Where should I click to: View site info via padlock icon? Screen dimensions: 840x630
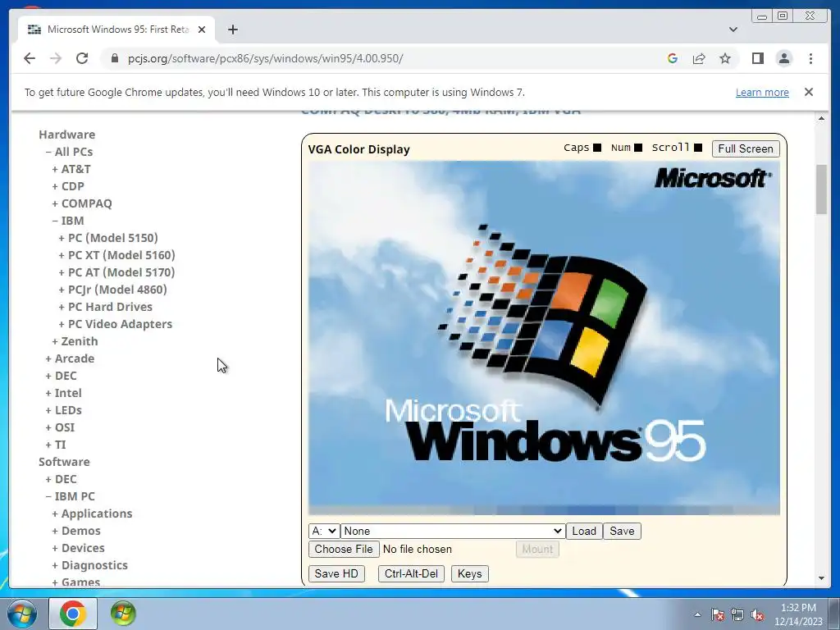pos(115,58)
